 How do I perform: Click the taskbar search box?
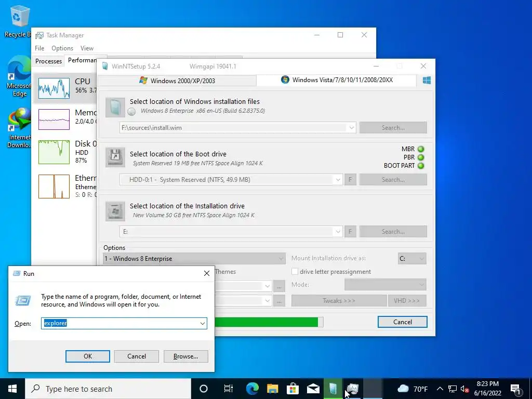tap(108, 389)
